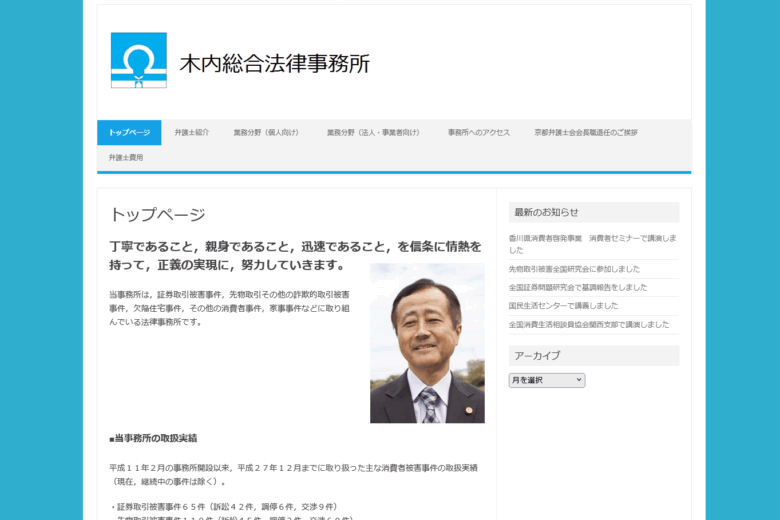This screenshot has height=520, width=780.
Task: Open 業務分野（法人・事業者向け） menu item
Action: 373,132
